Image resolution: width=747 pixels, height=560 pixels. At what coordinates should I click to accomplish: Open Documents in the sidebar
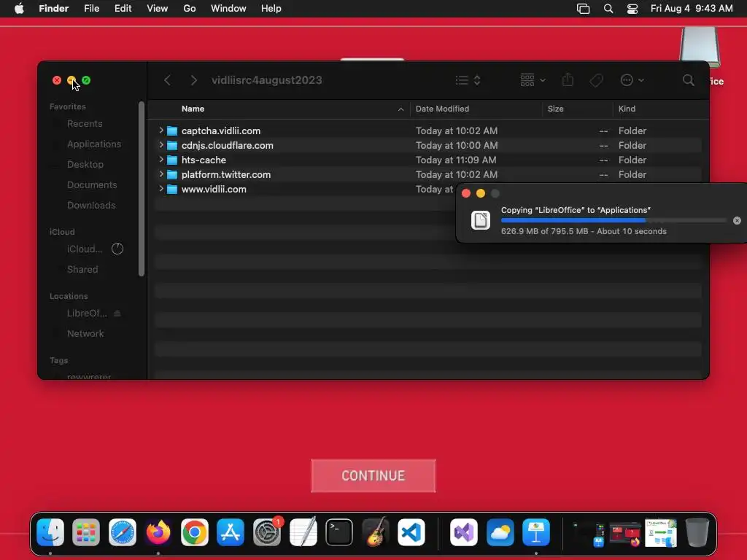coord(91,184)
